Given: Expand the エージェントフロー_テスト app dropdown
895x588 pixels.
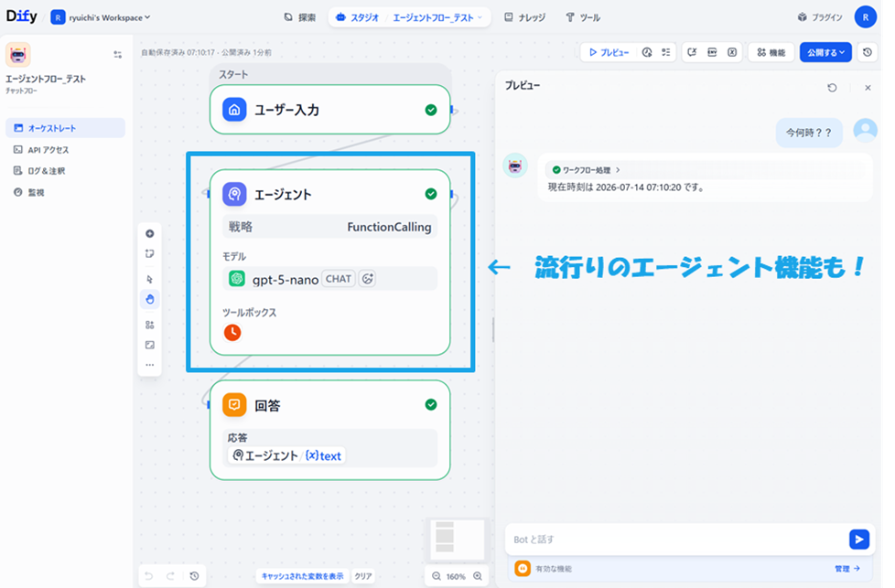Looking at the screenshot, I should [437, 17].
